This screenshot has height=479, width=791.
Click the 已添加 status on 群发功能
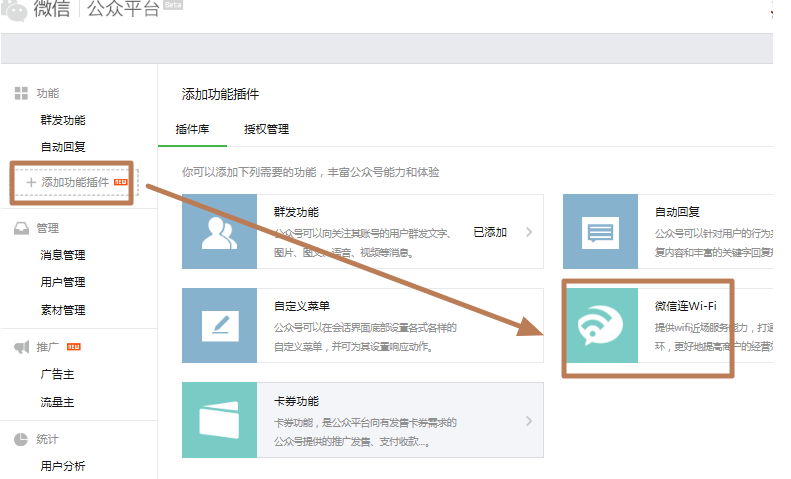point(490,232)
